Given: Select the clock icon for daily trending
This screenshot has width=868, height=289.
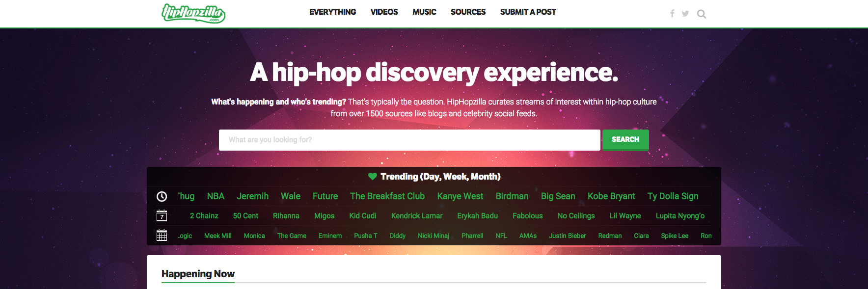Looking at the screenshot, I should 162,196.
